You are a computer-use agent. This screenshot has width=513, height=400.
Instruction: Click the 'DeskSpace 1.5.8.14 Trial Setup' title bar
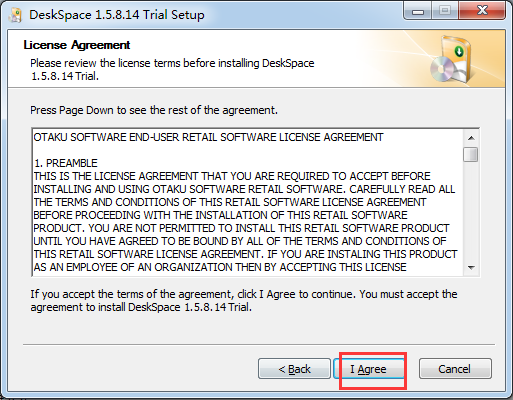(117, 15)
